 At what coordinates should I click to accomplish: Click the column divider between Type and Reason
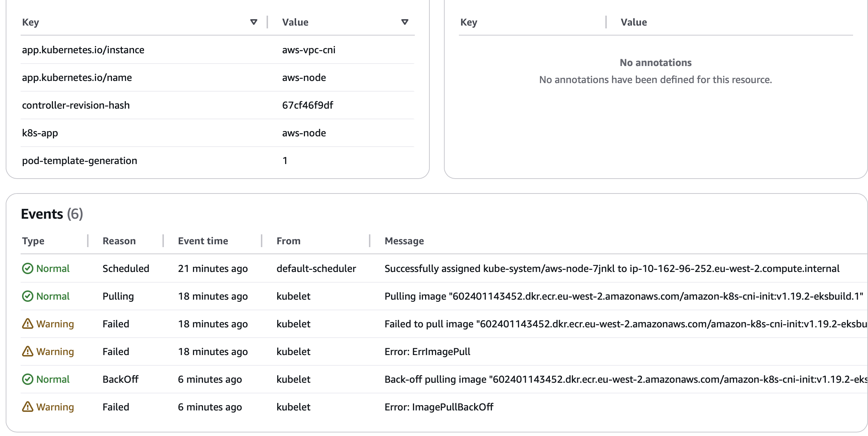88,241
